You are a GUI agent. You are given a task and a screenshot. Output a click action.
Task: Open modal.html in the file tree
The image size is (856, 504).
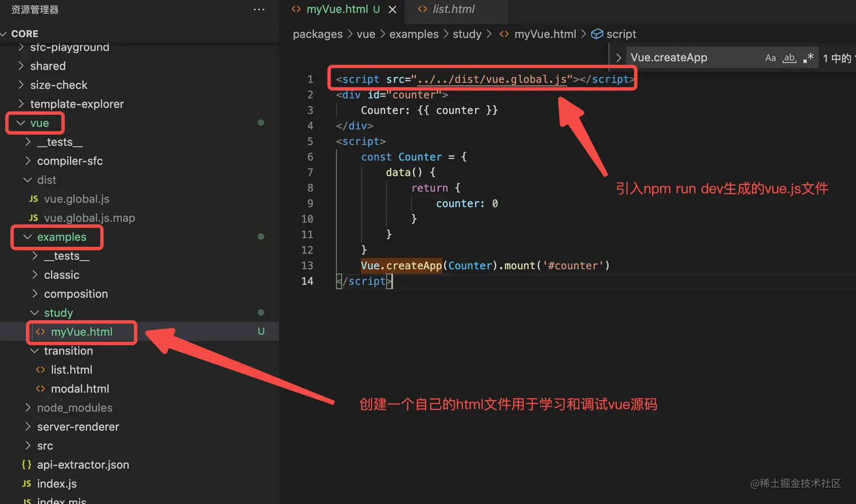point(80,389)
